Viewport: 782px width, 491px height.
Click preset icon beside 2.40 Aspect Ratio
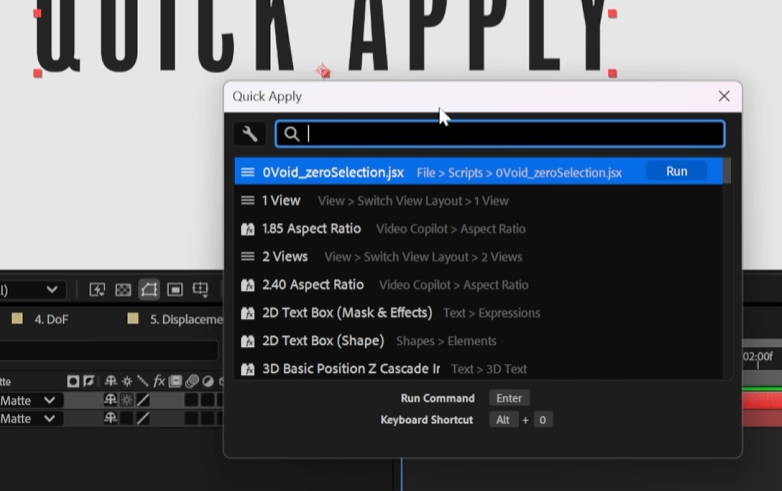(247, 285)
